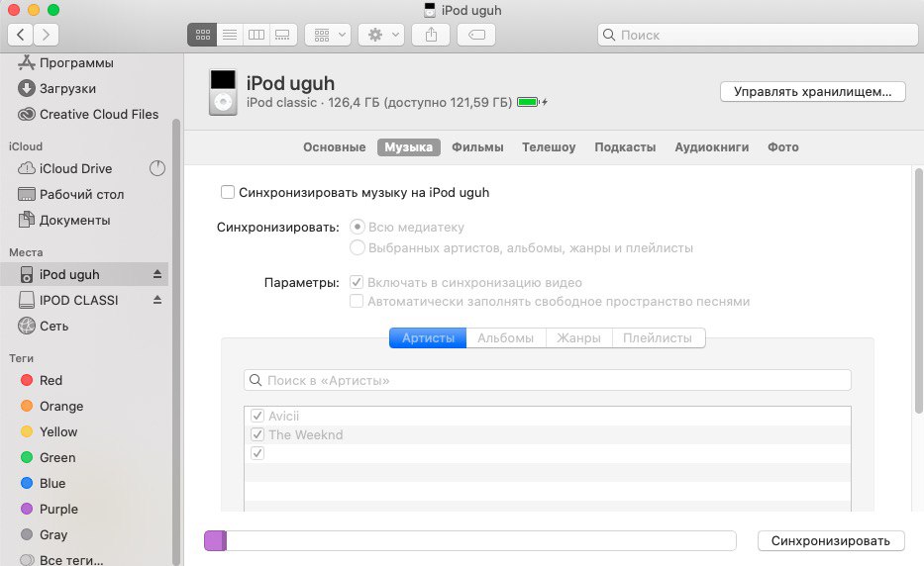This screenshot has height=566, width=924.
Task: Enable Синхронизировать музыку на iPod uguh checkbox
Action: tap(228, 192)
